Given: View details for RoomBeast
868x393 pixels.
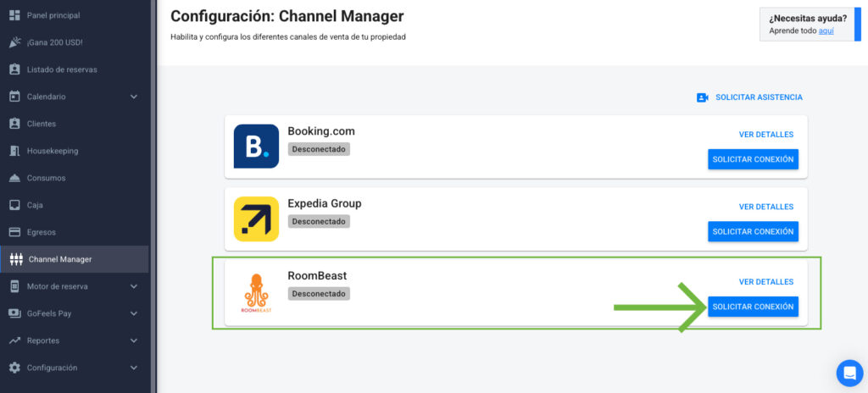Looking at the screenshot, I should click(766, 282).
